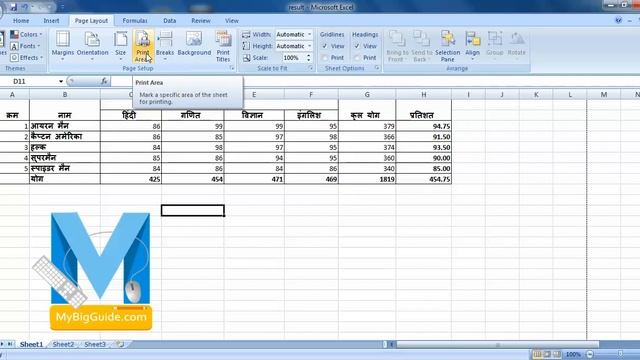Viewport: 640px width, 360px height.
Task: Click the Save icon in quick access toolbar
Action: [13, 7]
